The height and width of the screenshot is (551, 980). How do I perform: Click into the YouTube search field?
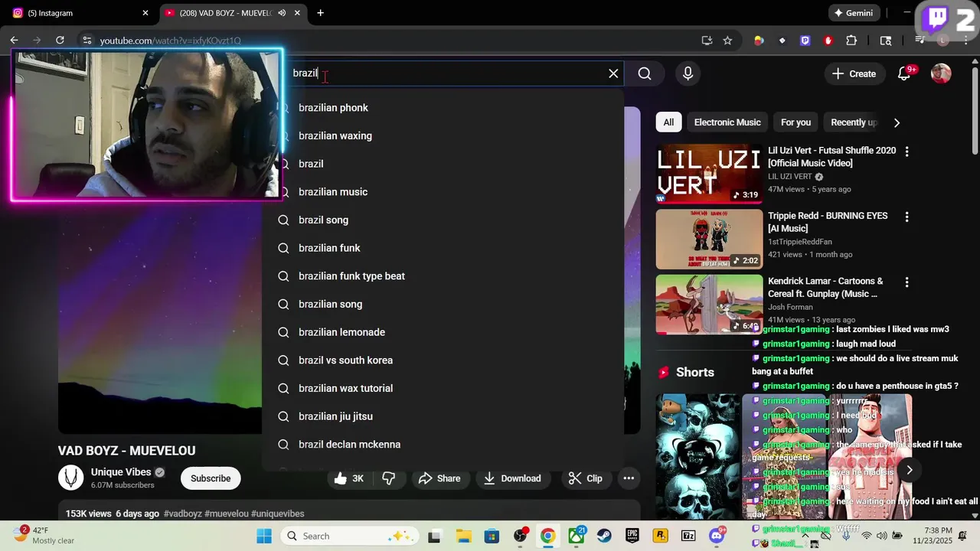point(444,73)
